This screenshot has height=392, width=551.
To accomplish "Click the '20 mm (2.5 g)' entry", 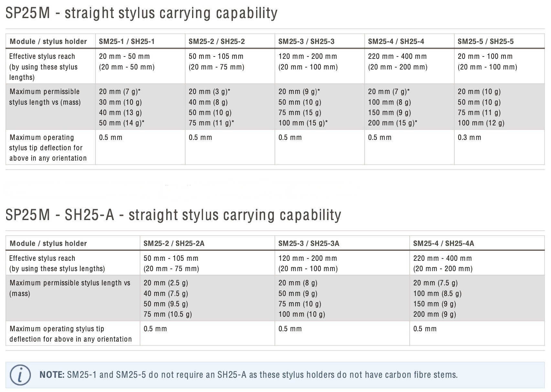I will point(166,283).
